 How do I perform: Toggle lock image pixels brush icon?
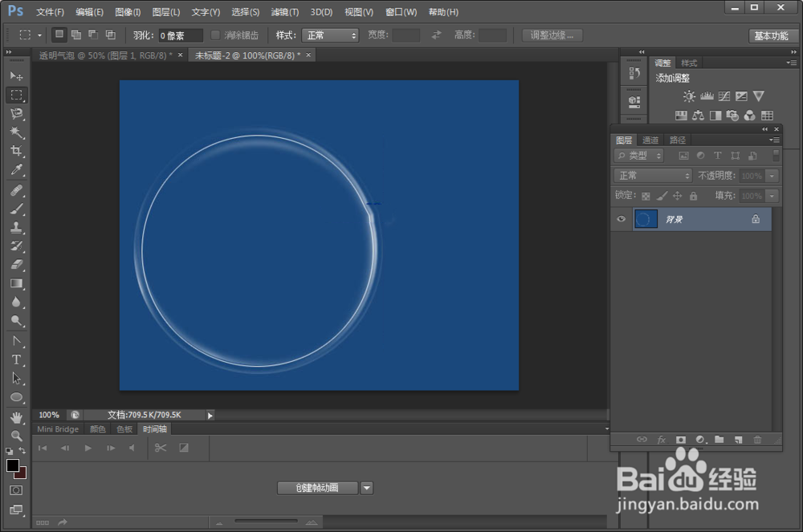click(x=662, y=196)
